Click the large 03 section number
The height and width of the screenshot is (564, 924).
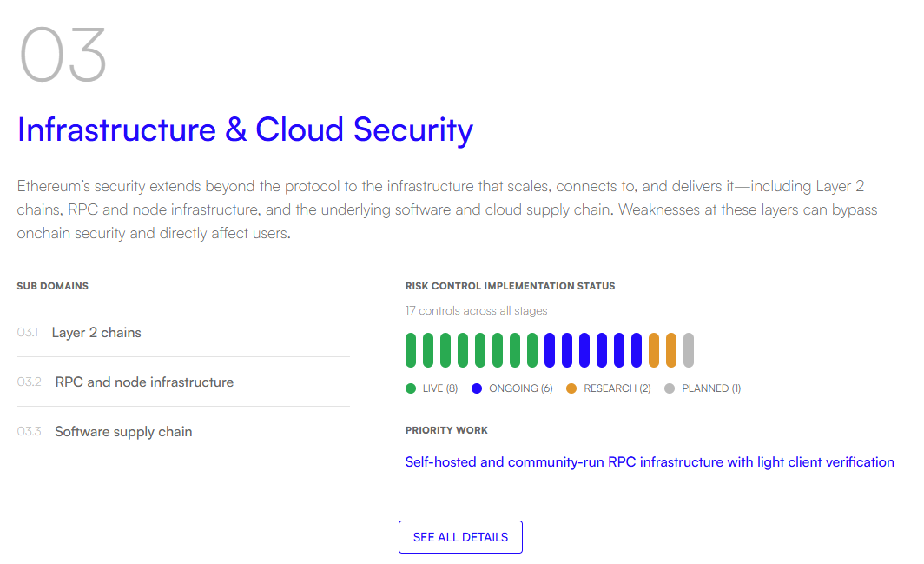[63, 56]
